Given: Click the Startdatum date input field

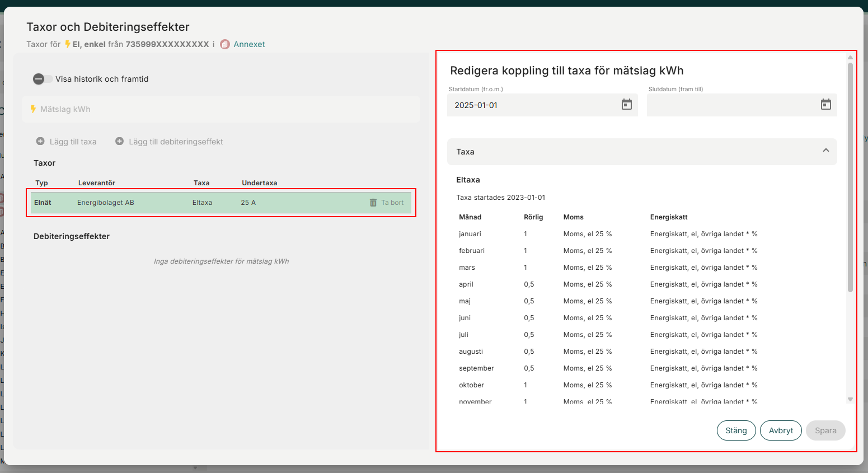Looking at the screenshot, I should pos(532,105).
